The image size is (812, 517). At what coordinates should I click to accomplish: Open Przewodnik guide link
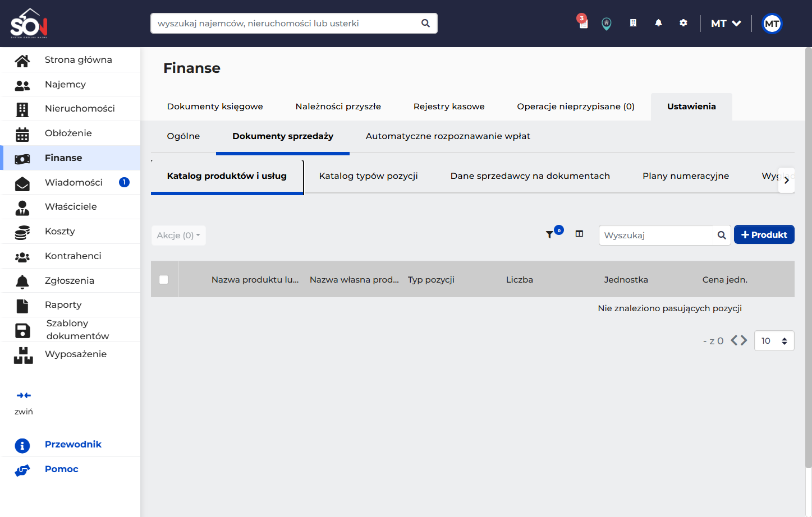(73, 445)
